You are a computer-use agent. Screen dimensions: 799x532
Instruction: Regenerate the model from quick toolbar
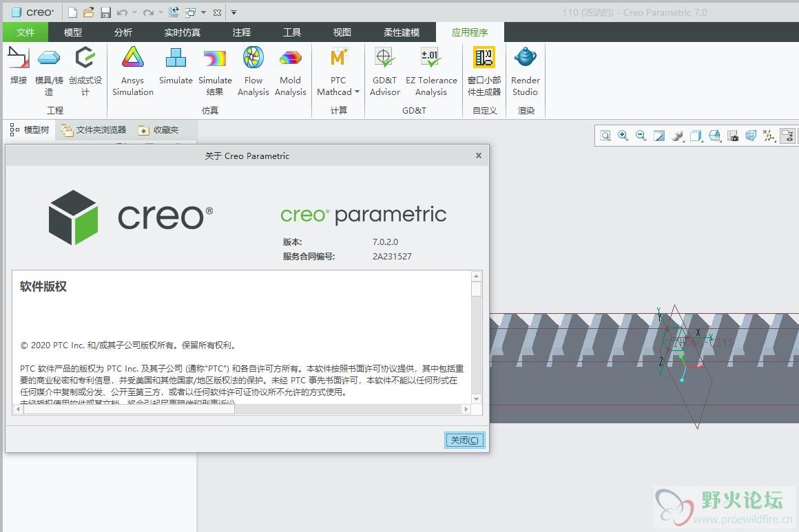(x=174, y=12)
